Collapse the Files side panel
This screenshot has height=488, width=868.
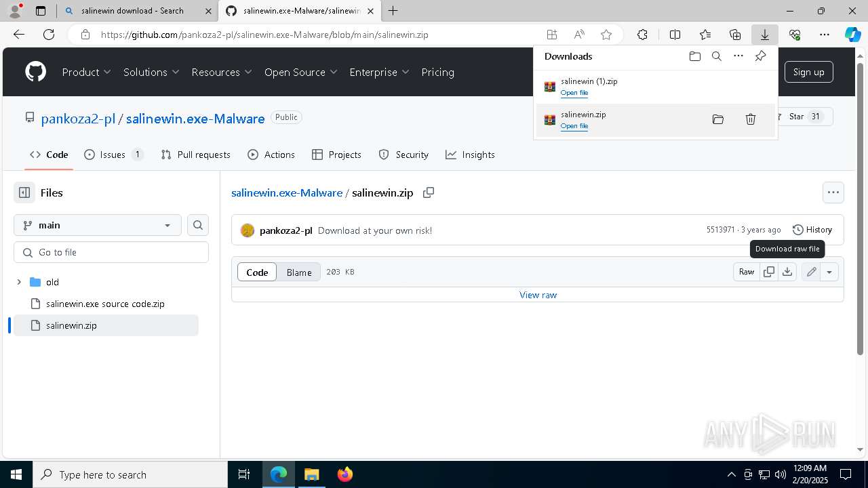pyautogui.click(x=24, y=192)
